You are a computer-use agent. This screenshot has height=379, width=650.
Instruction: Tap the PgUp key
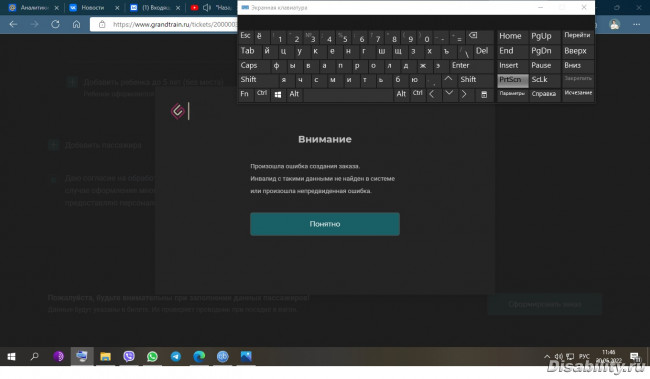pyautogui.click(x=544, y=36)
